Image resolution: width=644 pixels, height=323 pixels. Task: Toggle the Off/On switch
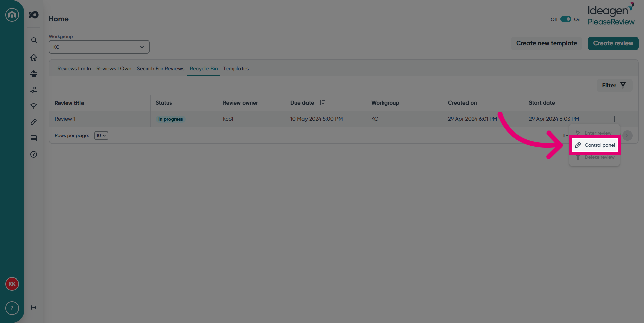tap(566, 19)
